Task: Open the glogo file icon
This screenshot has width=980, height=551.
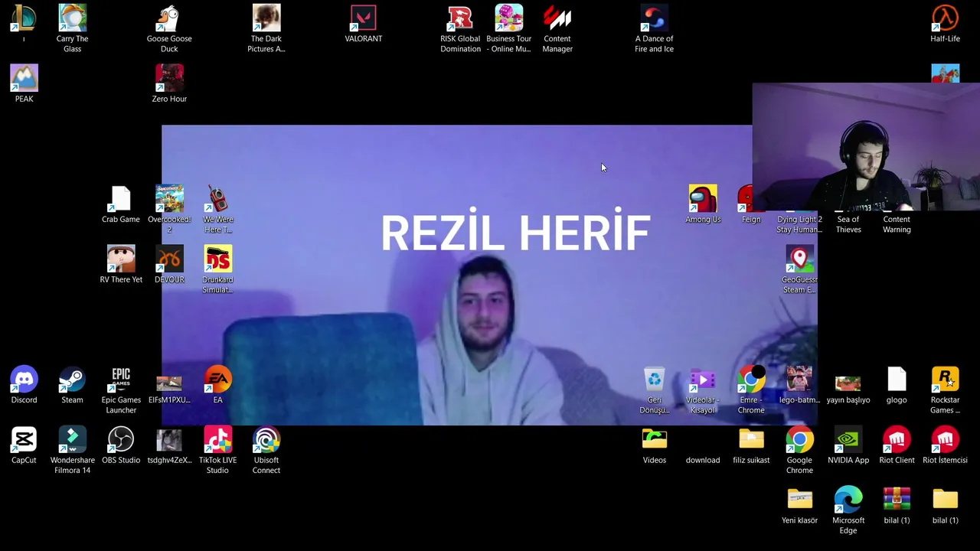Action: click(897, 380)
